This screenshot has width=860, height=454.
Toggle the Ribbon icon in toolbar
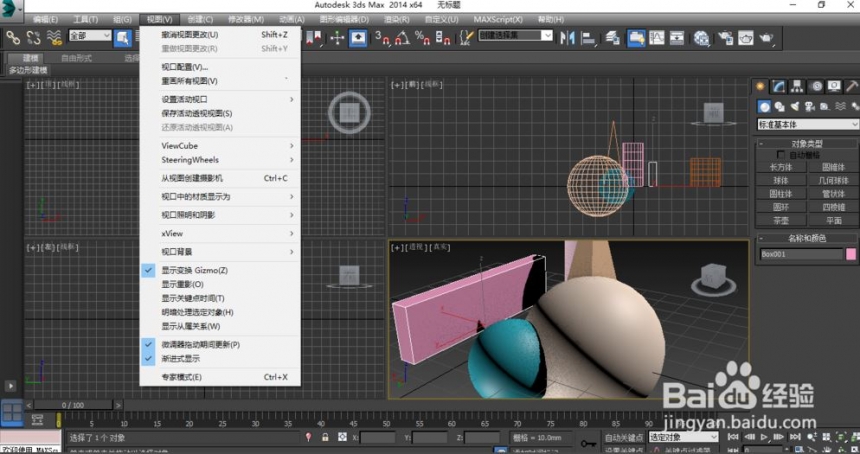coord(636,38)
